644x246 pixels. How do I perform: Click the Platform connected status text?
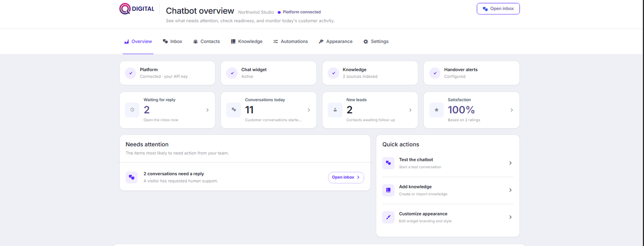click(302, 12)
